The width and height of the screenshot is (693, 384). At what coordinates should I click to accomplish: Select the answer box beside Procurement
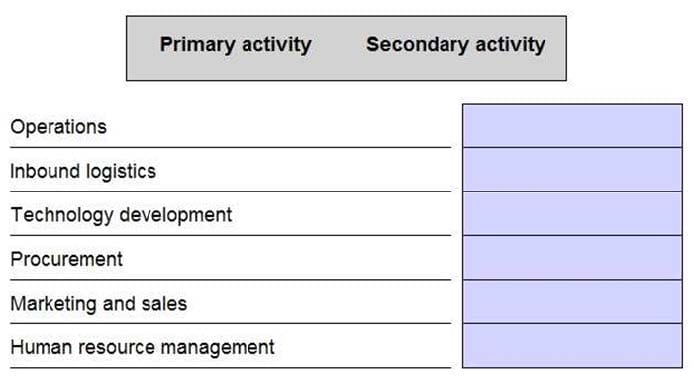tap(572, 257)
